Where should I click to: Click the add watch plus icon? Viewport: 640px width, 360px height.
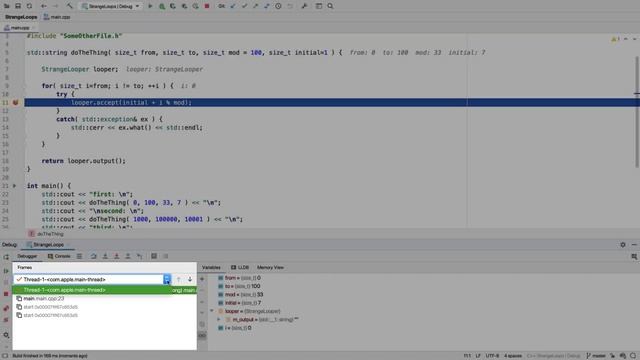coord(202,278)
